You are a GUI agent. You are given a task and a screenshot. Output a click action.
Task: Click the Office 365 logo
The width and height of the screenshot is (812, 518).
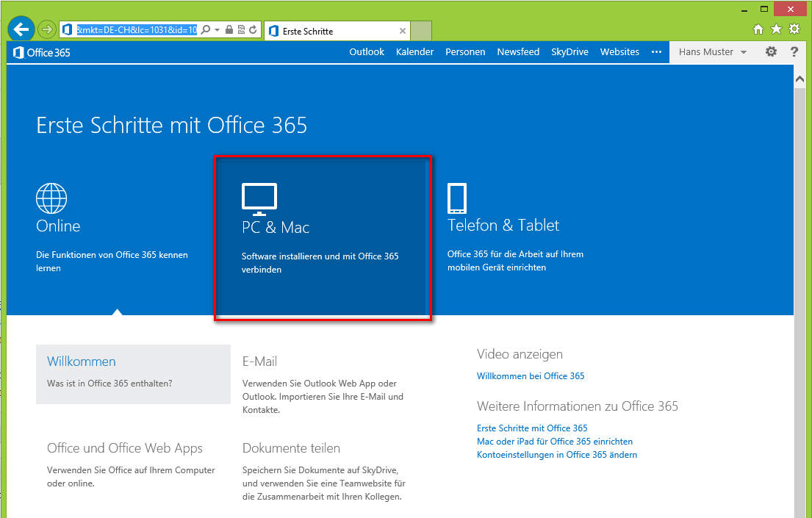pos(41,52)
